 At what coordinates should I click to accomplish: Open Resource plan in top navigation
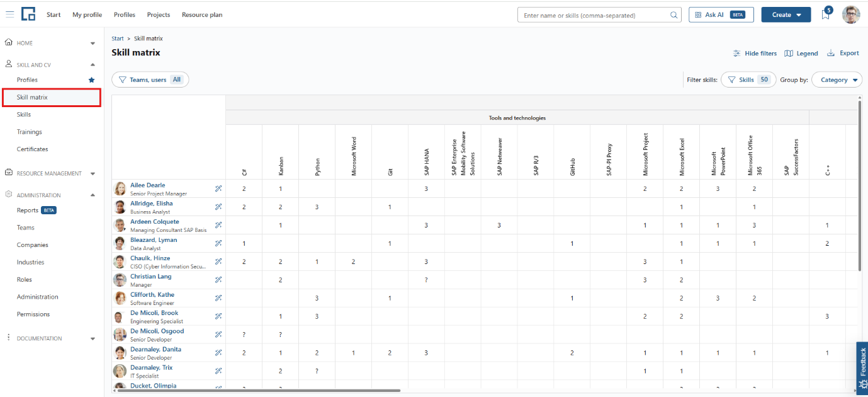point(202,14)
